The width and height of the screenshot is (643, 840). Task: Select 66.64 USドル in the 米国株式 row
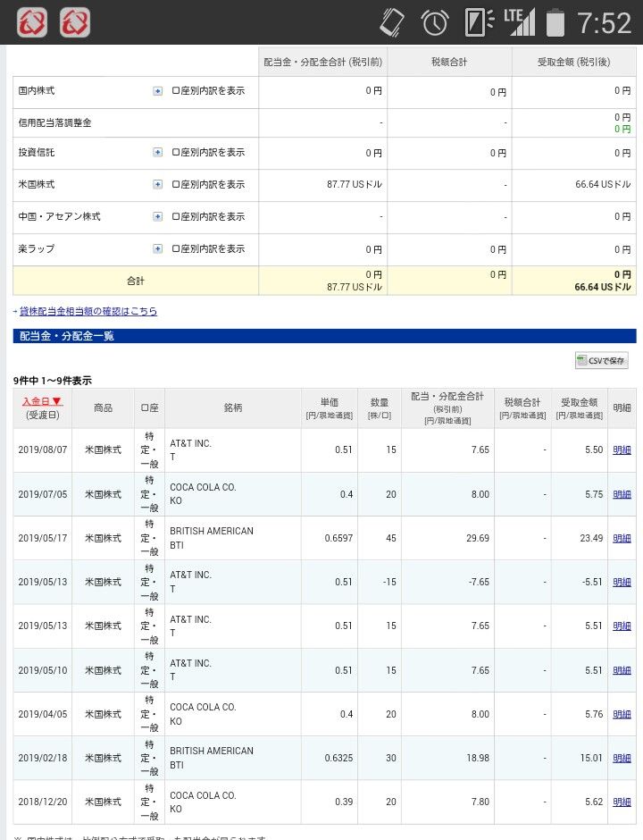tap(603, 185)
